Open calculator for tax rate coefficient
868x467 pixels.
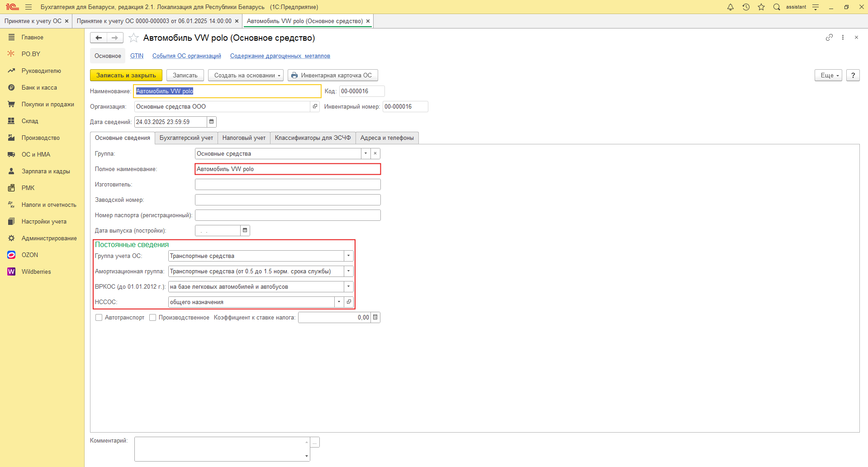coord(375,317)
